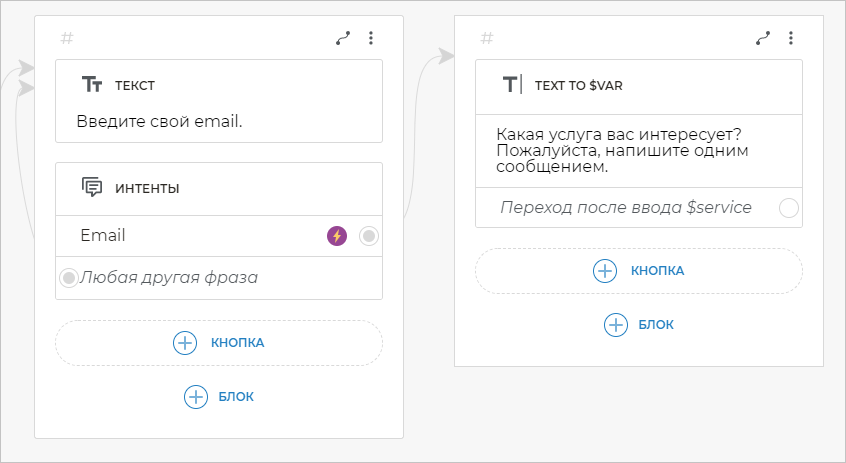Viewport: 846px width, 463px height.
Task: Add a БЛОК in right card
Action: coord(639,325)
